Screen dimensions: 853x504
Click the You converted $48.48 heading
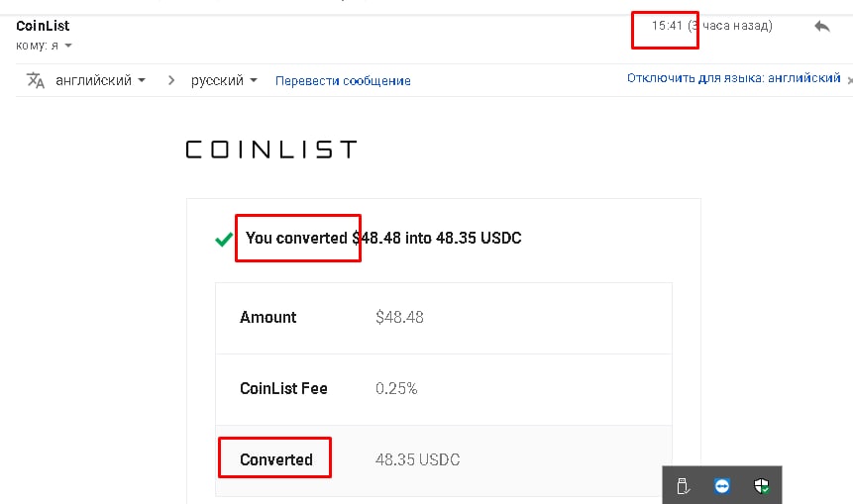coord(383,238)
